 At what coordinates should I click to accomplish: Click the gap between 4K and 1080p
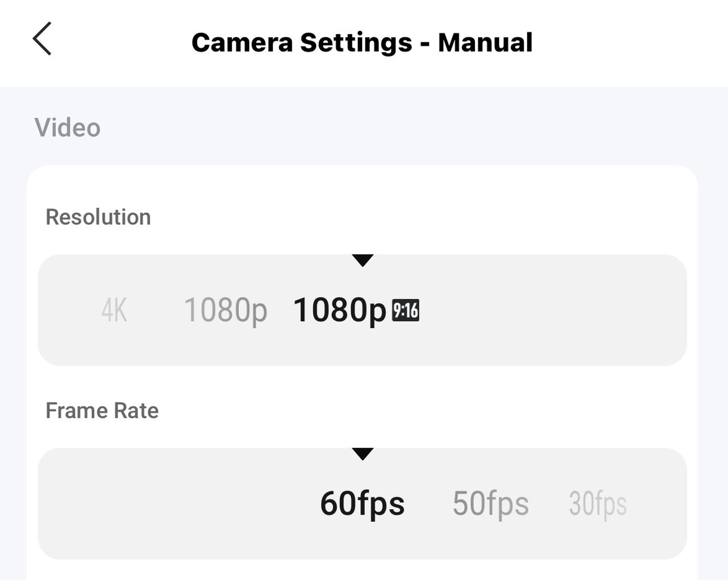(155, 310)
